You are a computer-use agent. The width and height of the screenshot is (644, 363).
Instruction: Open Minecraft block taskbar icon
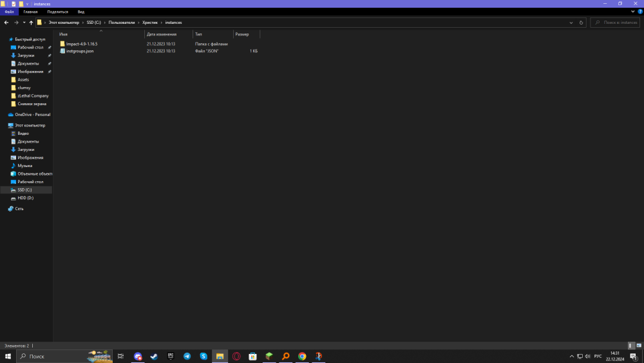pyautogui.click(x=269, y=357)
